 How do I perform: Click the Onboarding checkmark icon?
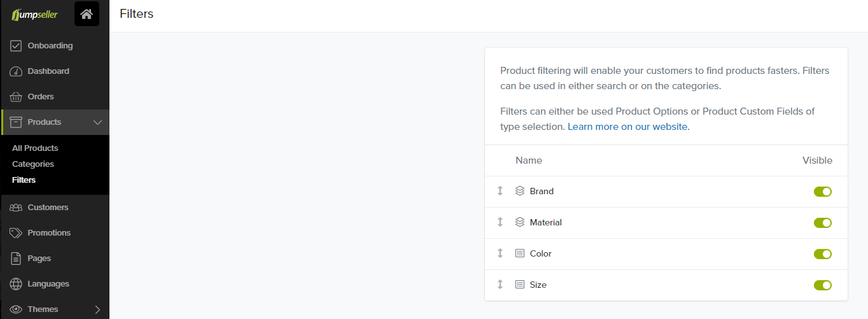(x=16, y=46)
